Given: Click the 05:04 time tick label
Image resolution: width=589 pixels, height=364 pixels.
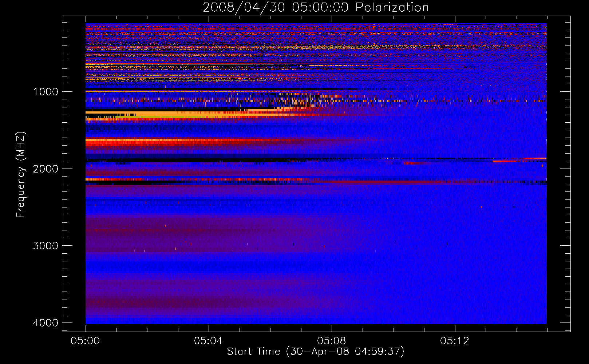Looking at the screenshot, I should tap(208, 341).
